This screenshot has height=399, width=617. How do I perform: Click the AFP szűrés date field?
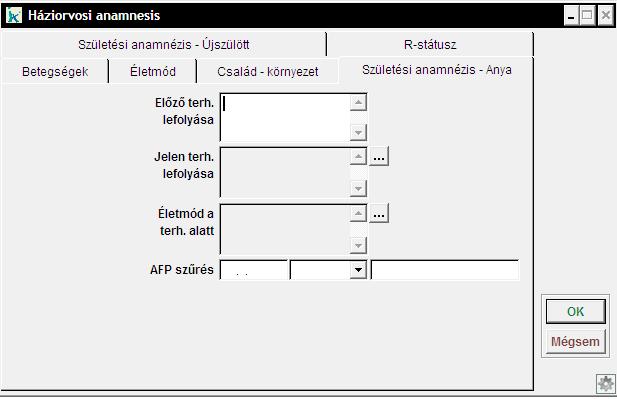click(x=254, y=270)
